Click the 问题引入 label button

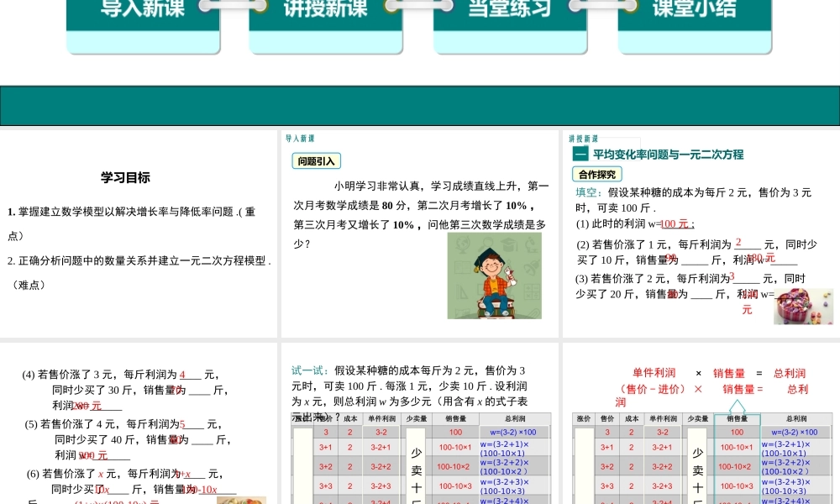(316, 161)
